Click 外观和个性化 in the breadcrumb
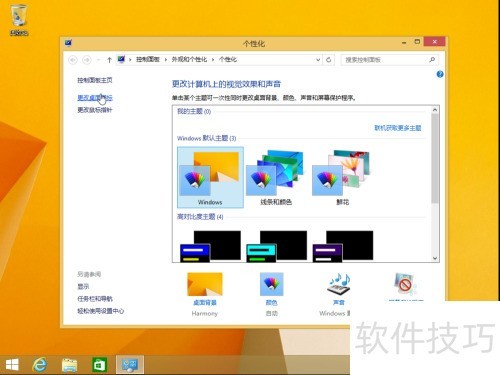Image resolution: width=500 pixels, height=375 pixels. 189,60
